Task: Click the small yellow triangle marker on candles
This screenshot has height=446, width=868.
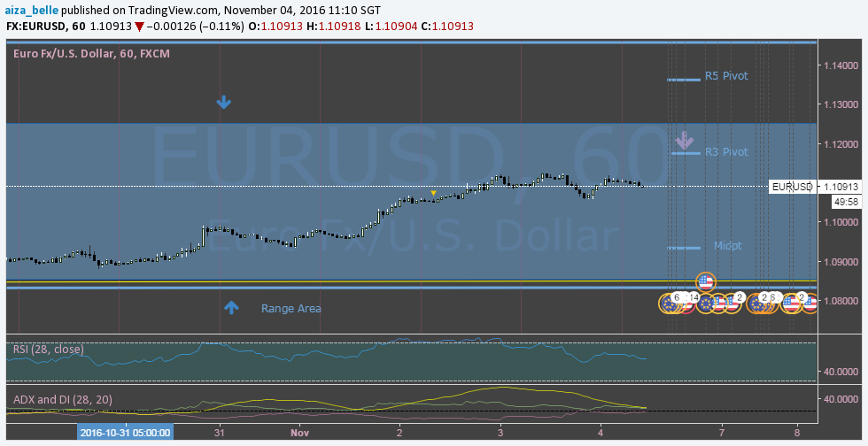Action: pyautogui.click(x=433, y=193)
